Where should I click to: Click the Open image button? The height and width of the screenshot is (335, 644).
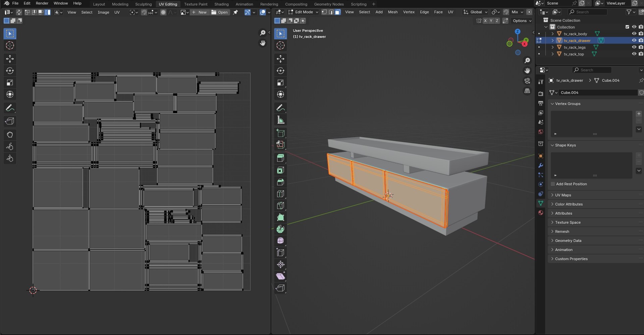click(220, 12)
